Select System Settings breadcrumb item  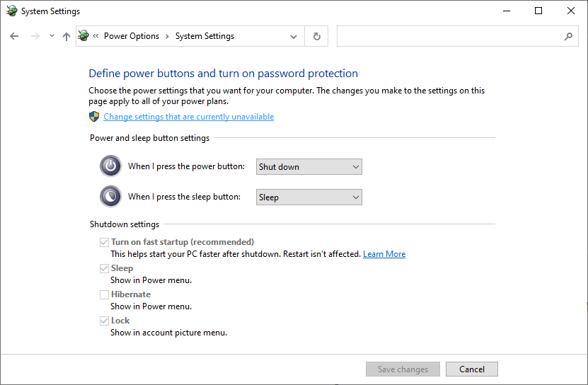click(204, 36)
